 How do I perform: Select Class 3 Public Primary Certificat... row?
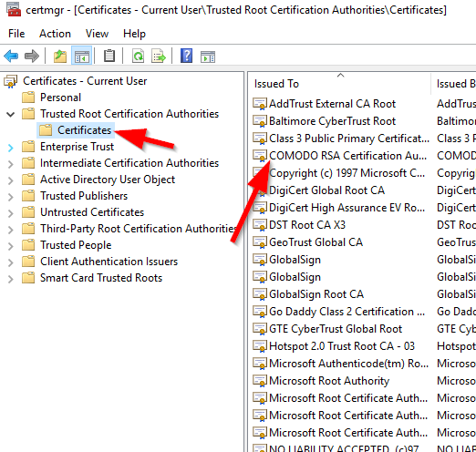point(349,139)
